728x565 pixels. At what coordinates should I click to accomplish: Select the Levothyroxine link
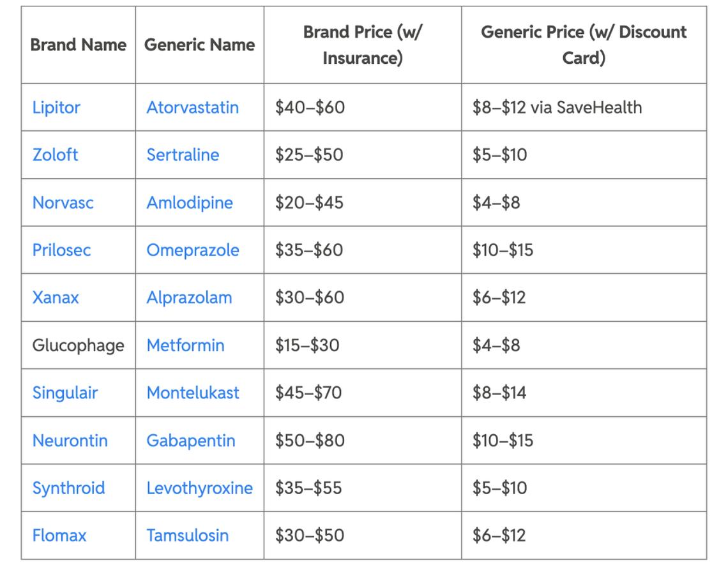pyautogui.click(x=199, y=488)
